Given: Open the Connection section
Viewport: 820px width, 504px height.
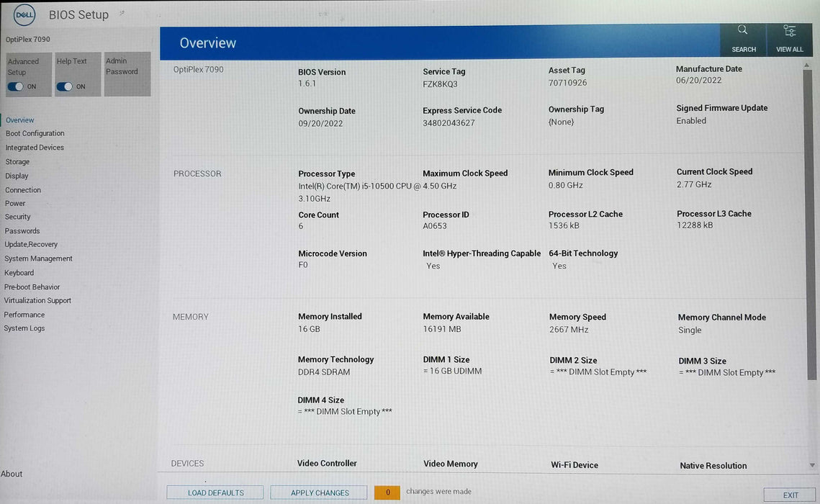Looking at the screenshot, I should [x=22, y=190].
